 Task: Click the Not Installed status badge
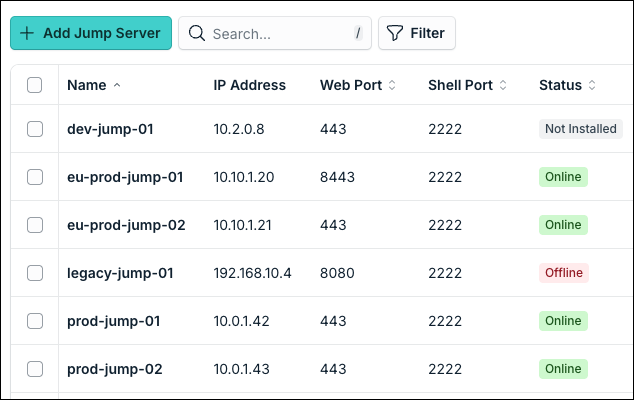tap(581, 129)
